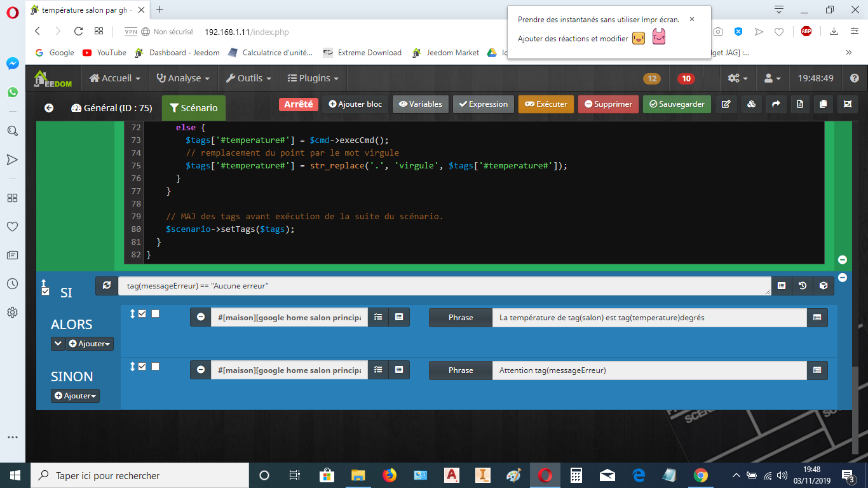The image size is (868, 488).
Task: Click command picker icon in SINON row
Action: (399, 370)
